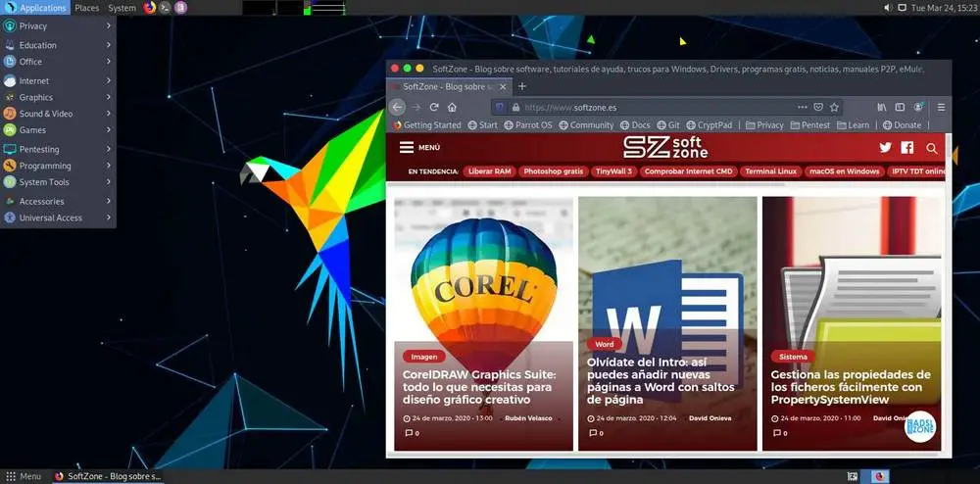Screen dimensions: 980x484
Task: Open the volume control in the panel
Action: [888, 8]
